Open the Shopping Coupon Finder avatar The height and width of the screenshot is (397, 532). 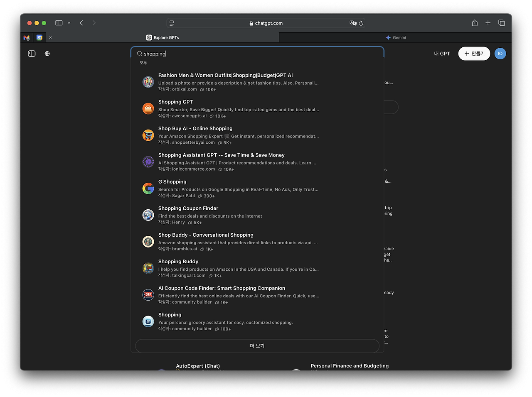(x=148, y=215)
